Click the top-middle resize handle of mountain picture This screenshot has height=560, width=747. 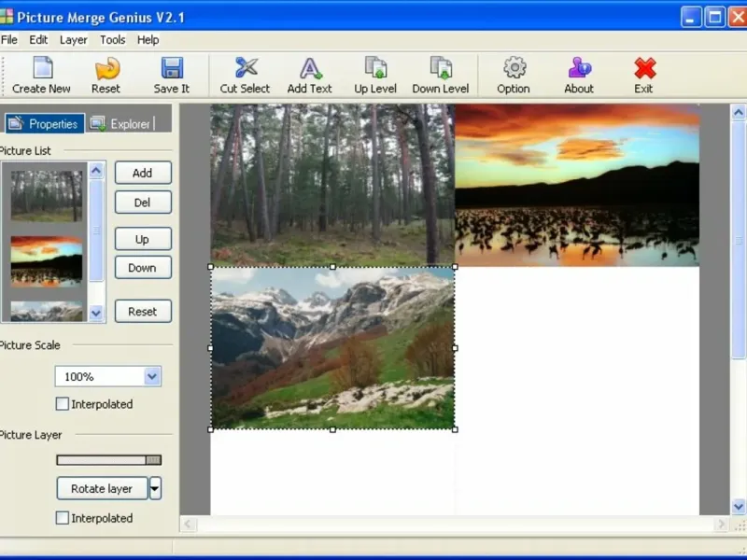point(332,267)
